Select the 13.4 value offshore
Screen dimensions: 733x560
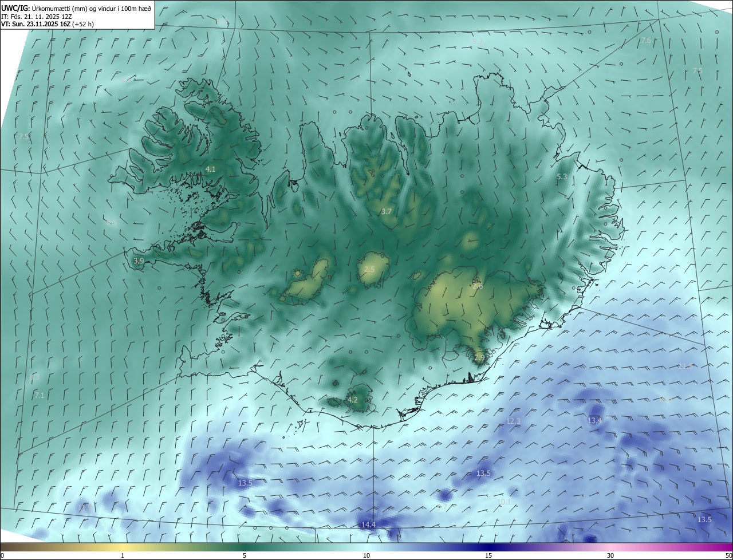594,421
